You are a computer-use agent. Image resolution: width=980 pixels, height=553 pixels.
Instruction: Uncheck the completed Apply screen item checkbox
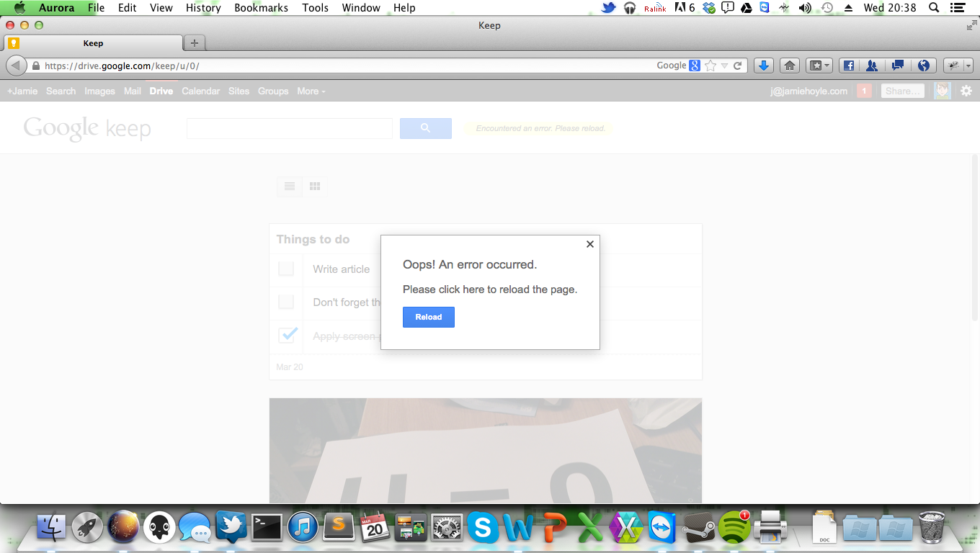pyautogui.click(x=288, y=335)
